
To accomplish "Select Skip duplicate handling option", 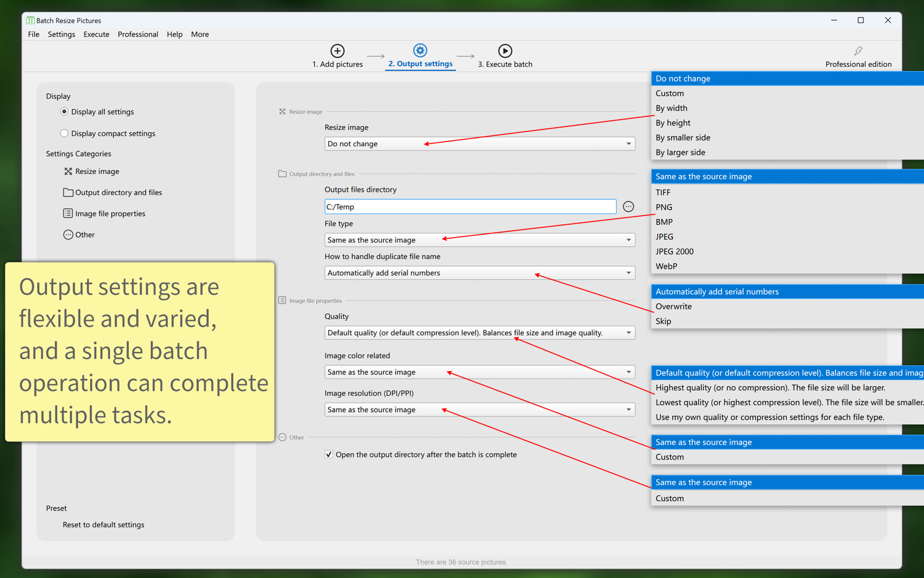I will tap(788, 321).
